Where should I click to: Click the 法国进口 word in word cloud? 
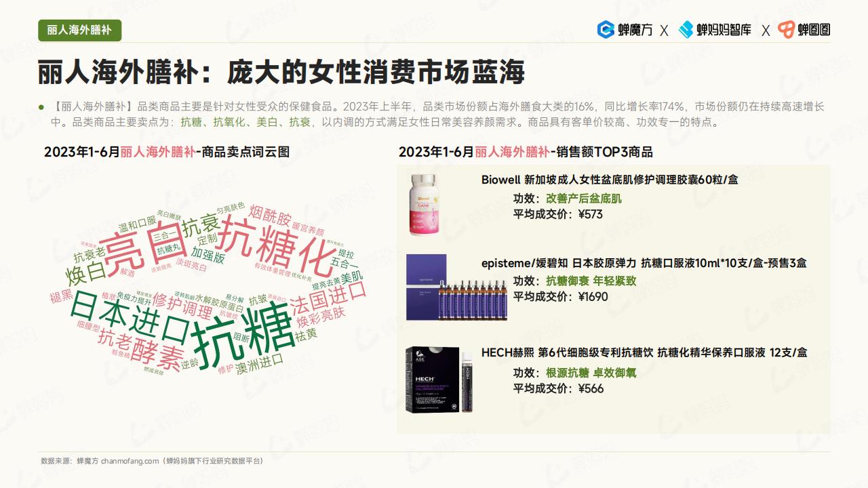click(x=328, y=297)
